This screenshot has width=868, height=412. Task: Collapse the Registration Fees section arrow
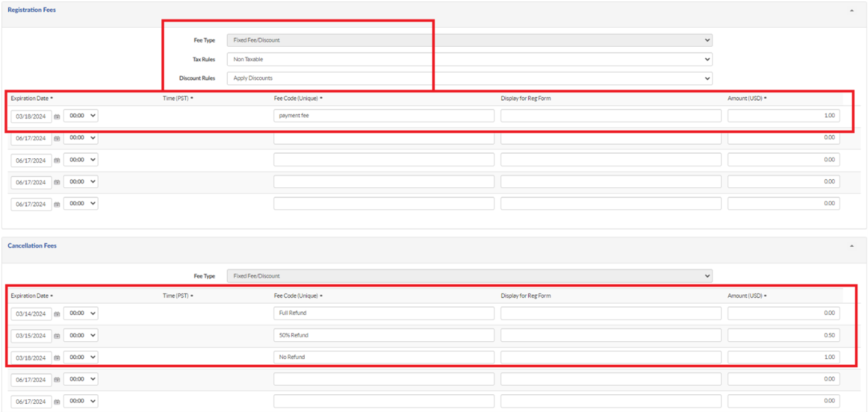click(852, 11)
